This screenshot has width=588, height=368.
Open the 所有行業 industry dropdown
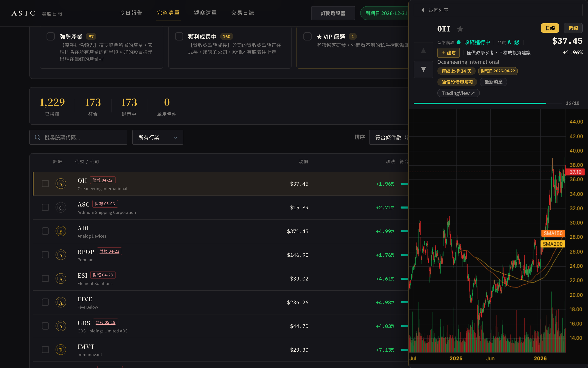point(158,137)
